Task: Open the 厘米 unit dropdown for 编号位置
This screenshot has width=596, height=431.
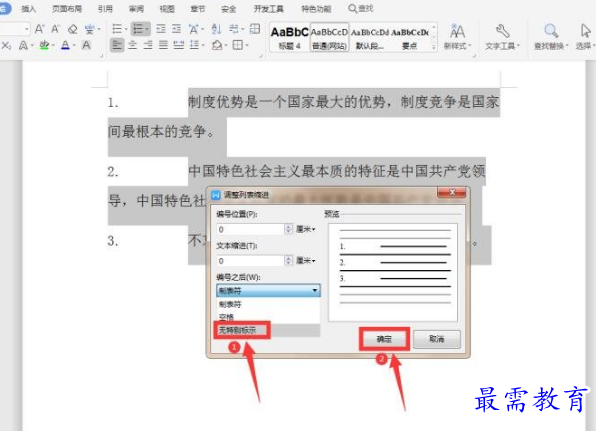Action: click(306, 229)
